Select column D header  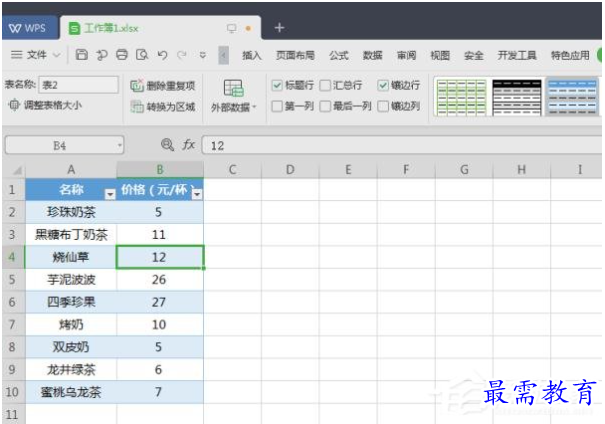pos(290,170)
